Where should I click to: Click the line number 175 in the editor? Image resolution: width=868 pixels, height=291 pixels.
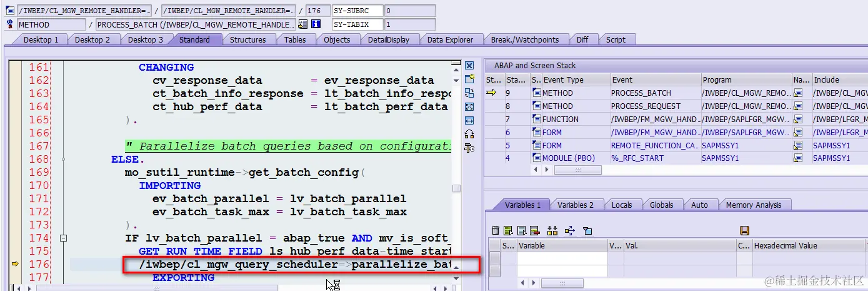[39, 251]
